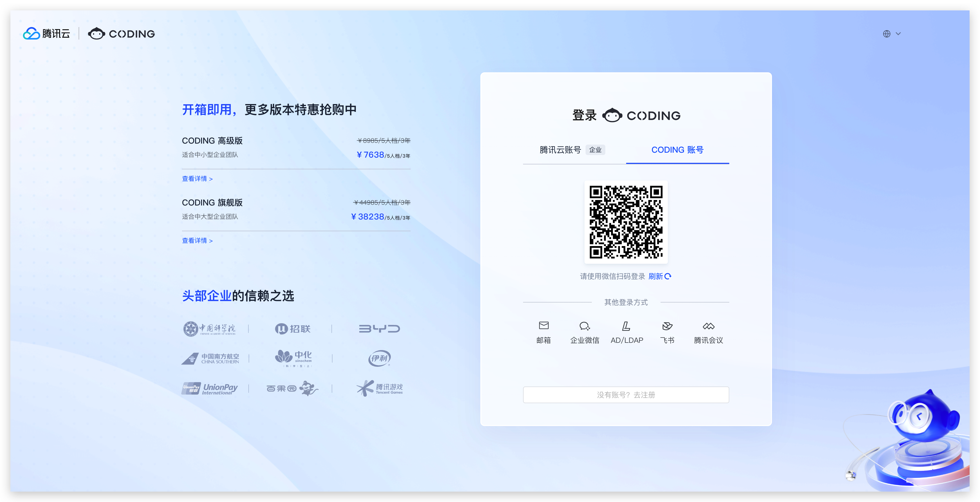This screenshot has width=980, height=502.
Task: Click the 中国南方航空 logo
Action: pyautogui.click(x=210, y=358)
